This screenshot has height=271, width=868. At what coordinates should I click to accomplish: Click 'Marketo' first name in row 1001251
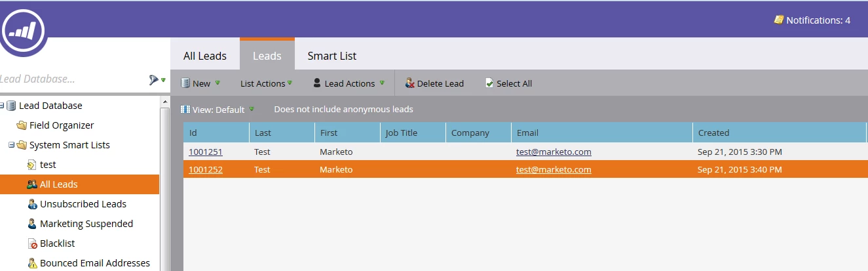[336, 152]
